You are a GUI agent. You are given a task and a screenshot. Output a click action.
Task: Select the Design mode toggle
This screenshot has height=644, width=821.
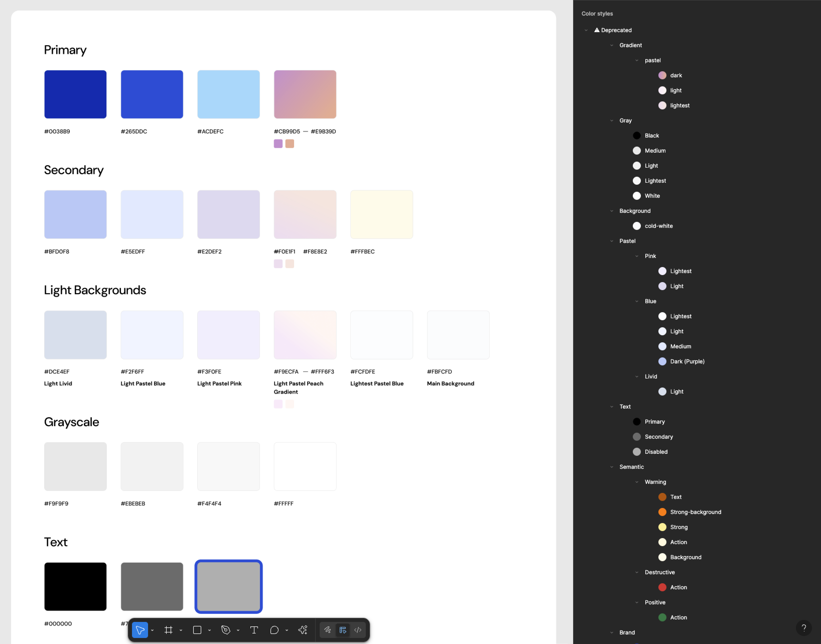click(343, 630)
